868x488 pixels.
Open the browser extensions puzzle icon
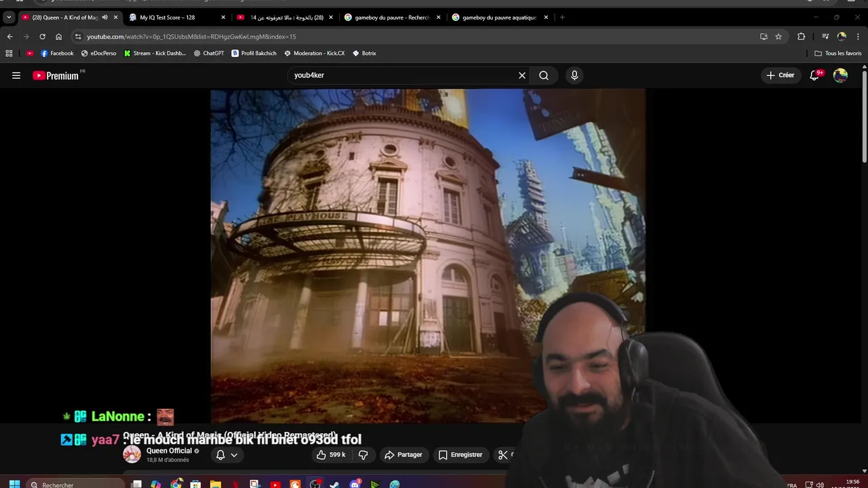tap(802, 37)
